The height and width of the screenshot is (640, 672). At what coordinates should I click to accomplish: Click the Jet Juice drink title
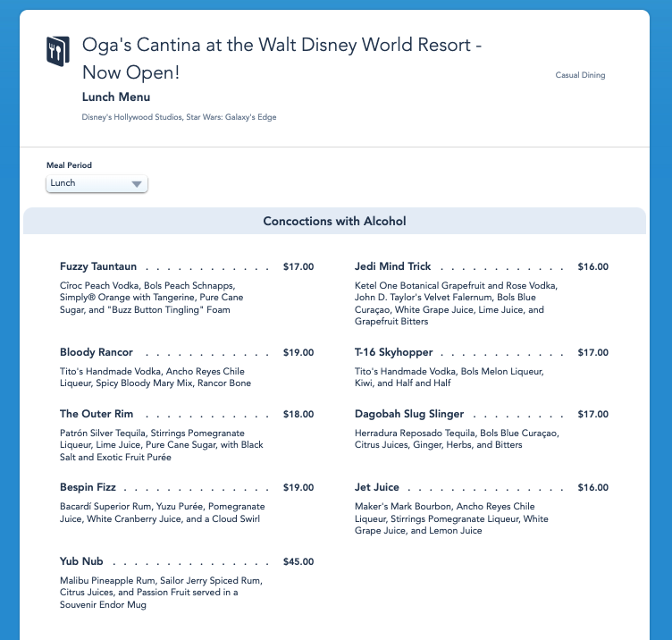(x=377, y=488)
